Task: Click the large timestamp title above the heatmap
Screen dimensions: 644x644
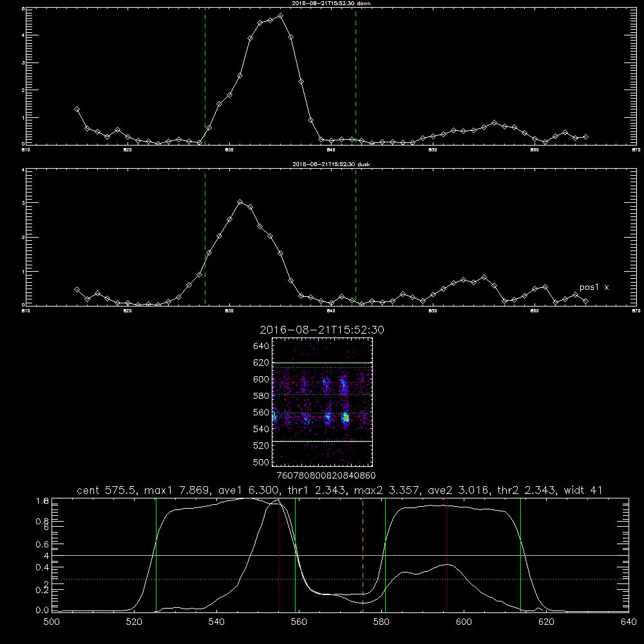Action: click(x=322, y=330)
